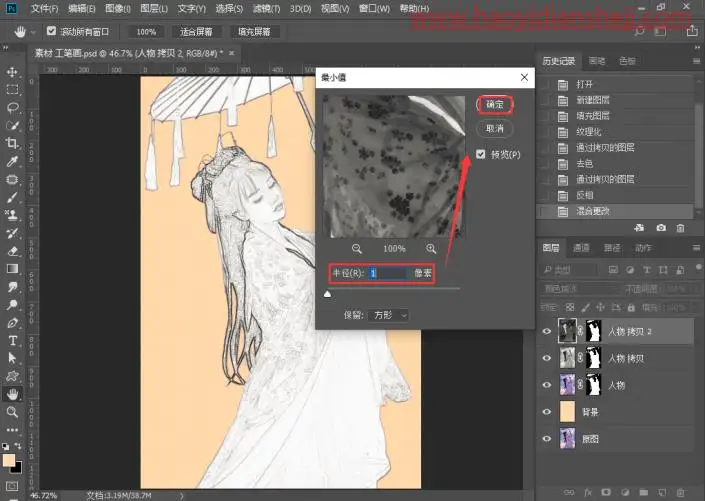Add layer style with fx icon
This screenshot has width=705, height=501.
588,492
